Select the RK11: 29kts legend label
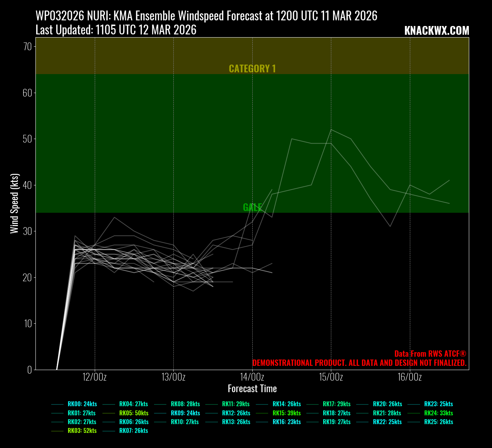Viewport: 492px width, 448px height. [236, 404]
